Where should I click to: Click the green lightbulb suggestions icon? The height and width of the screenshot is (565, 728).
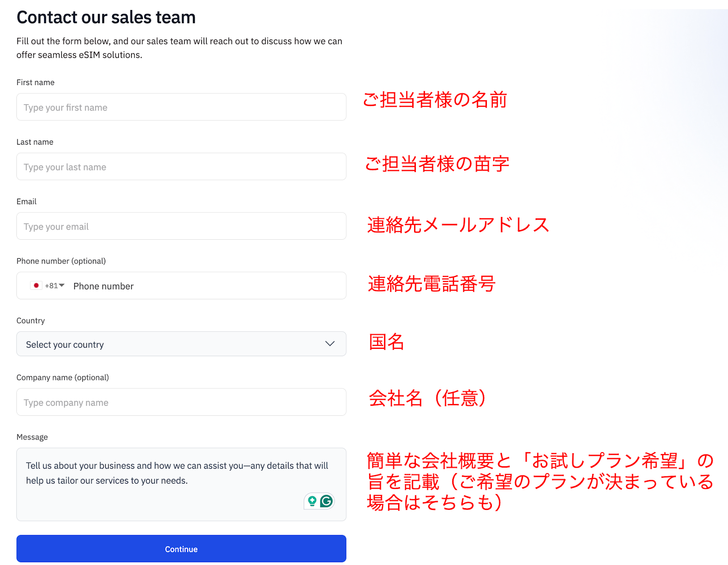pyautogui.click(x=312, y=501)
